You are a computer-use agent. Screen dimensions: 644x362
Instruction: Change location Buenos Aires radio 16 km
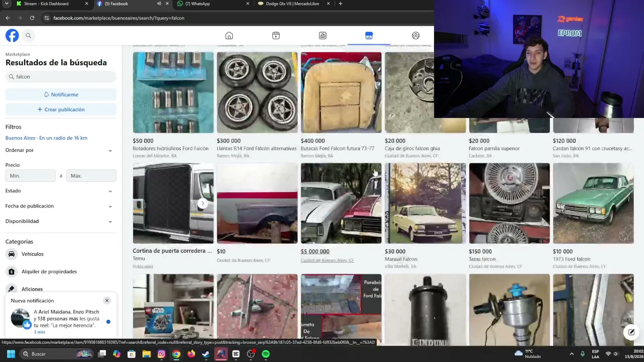[x=46, y=138]
